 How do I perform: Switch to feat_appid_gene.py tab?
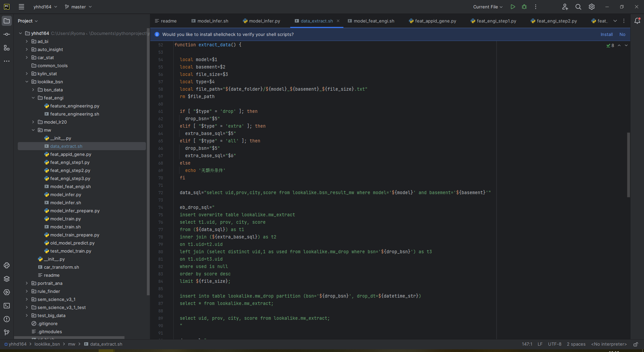433,21
